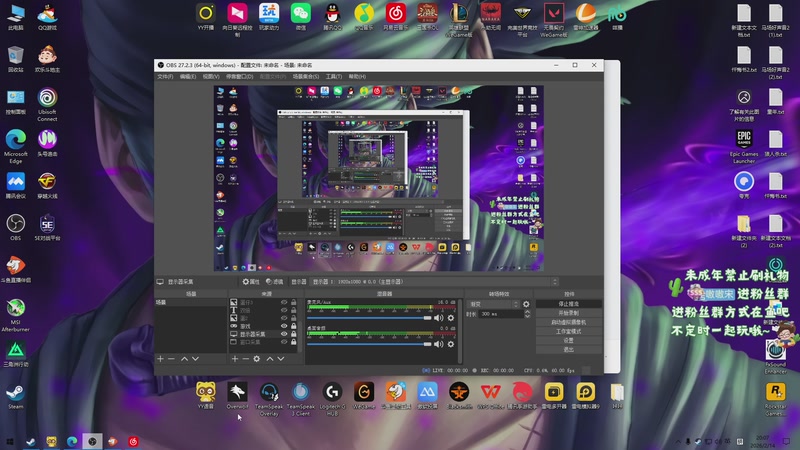The image size is (800, 450).
Task: Open Settings from the controls panel
Action: tap(569, 340)
